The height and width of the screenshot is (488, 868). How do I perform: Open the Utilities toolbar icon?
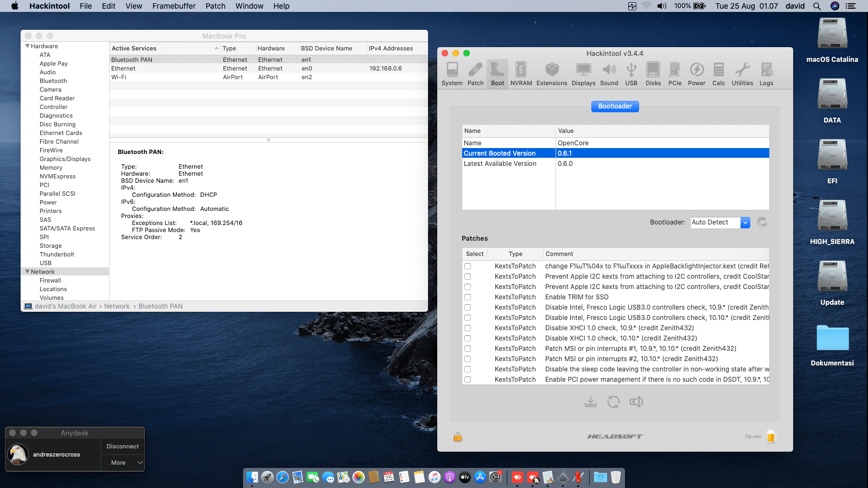(742, 74)
